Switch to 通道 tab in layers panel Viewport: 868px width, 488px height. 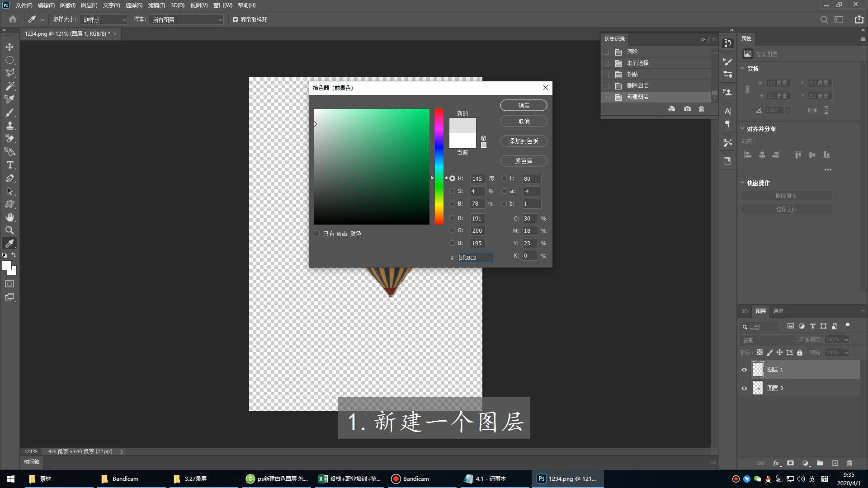pyautogui.click(x=778, y=310)
